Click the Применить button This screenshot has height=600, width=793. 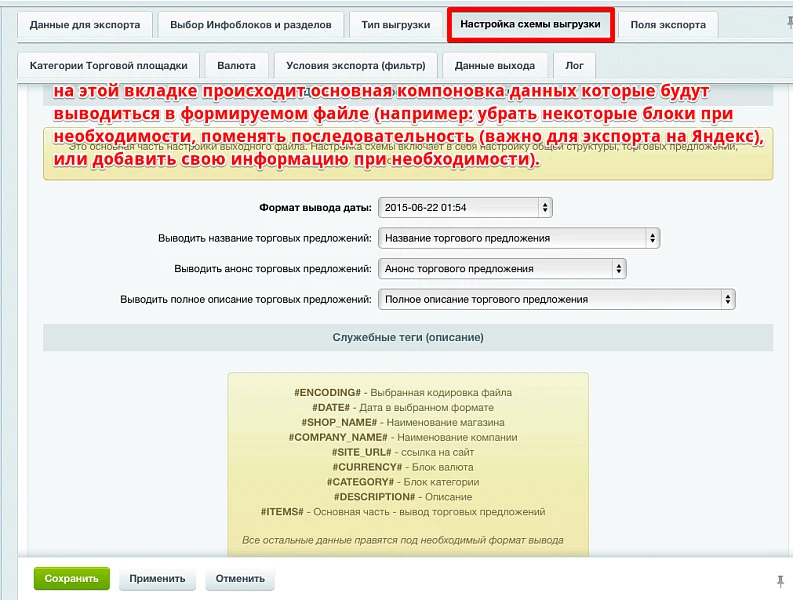click(x=157, y=579)
